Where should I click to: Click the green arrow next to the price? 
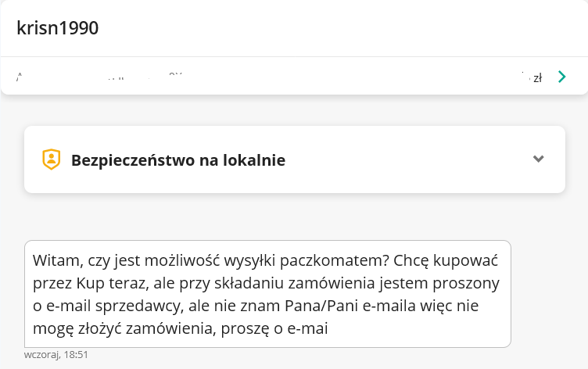click(x=561, y=77)
